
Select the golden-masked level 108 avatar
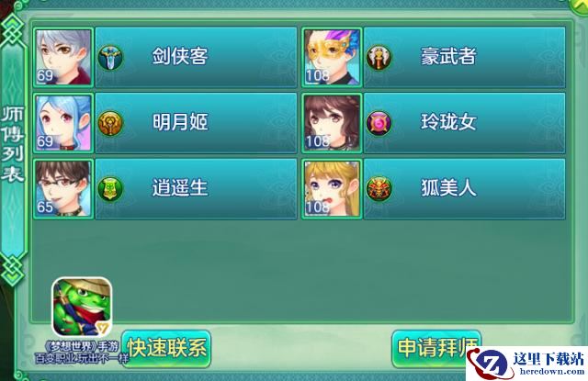tap(332, 57)
